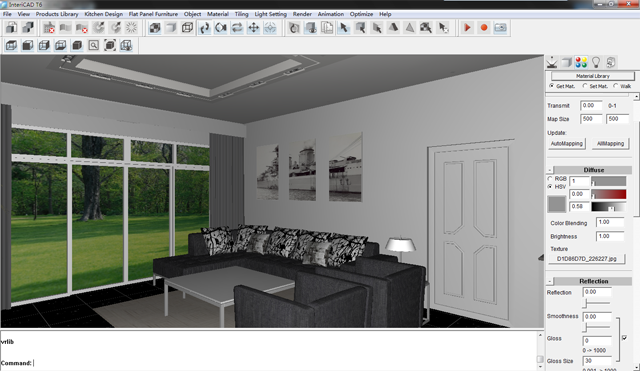
Task: Click the sunburst light rays icon
Action: (x=131, y=28)
